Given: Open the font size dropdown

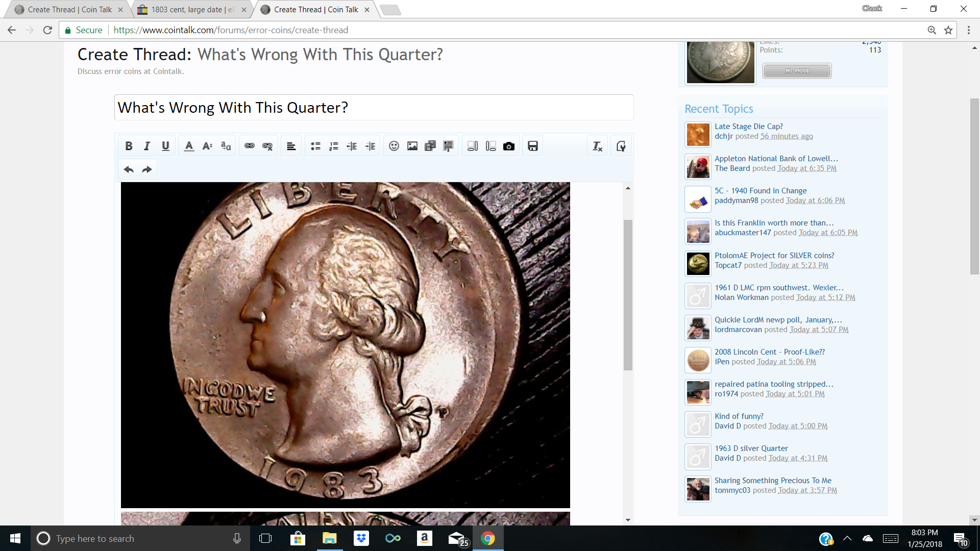Looking at the screenshot, I should coord(207,146).
